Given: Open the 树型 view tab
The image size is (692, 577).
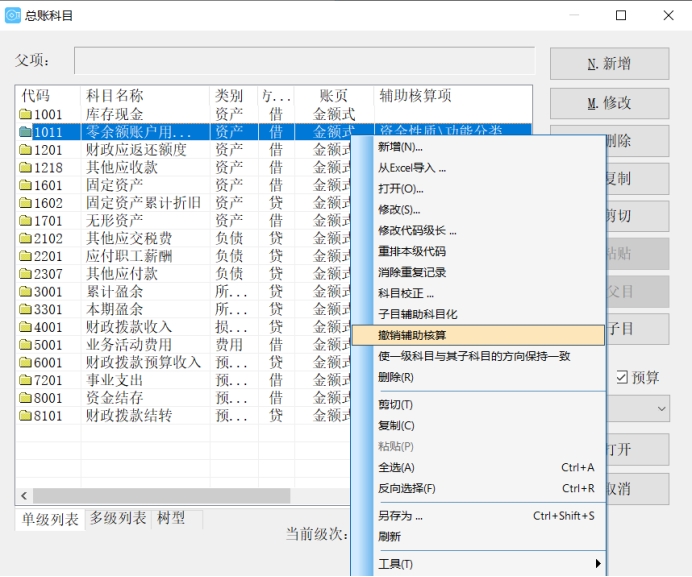Looking at the screenshot, I should (171, 518).
